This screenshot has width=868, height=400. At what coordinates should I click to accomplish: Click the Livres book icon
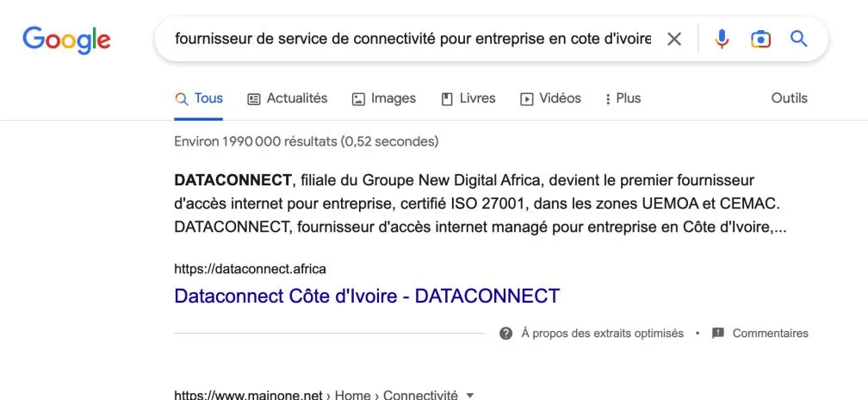tap(447, 99)
